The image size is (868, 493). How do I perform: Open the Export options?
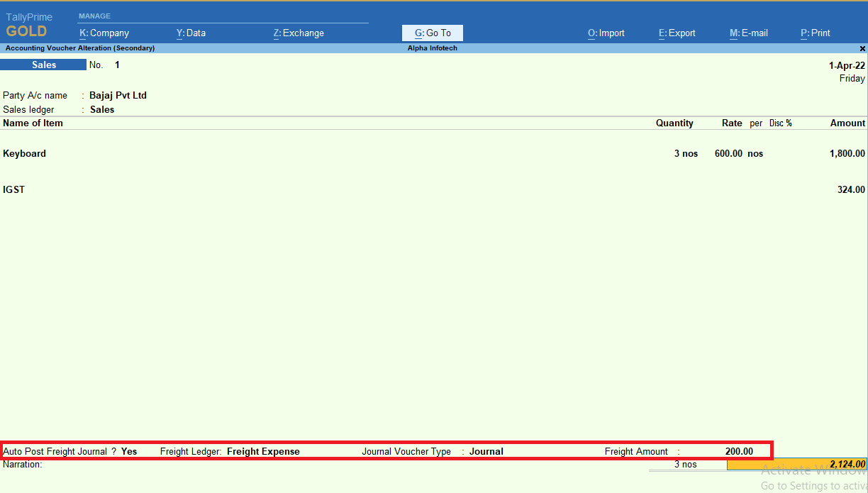pyautogui.click(x=676, y=33)
